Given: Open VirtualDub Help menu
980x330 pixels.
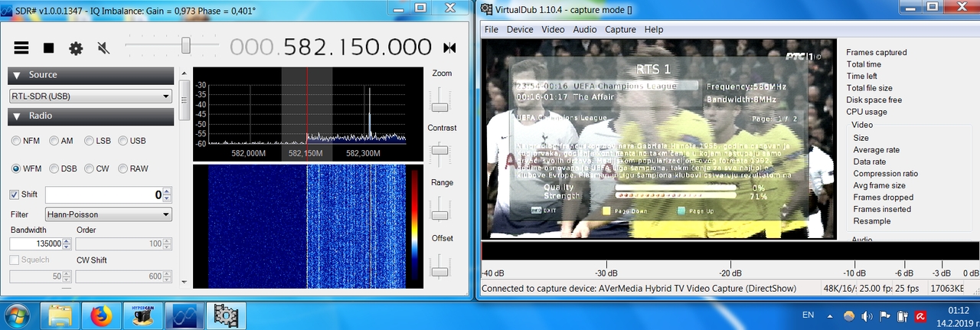Looking at the screenshot, I should coord(654,29).
